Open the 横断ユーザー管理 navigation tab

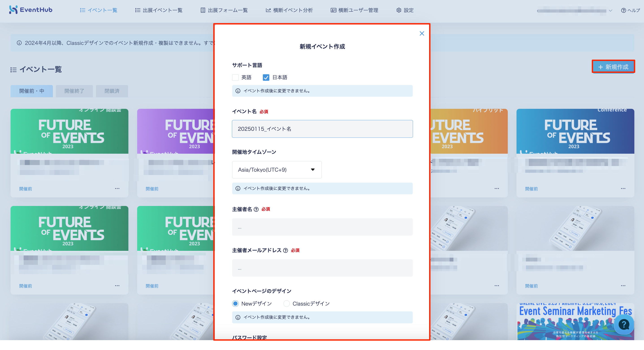click(x=354, y=10)
